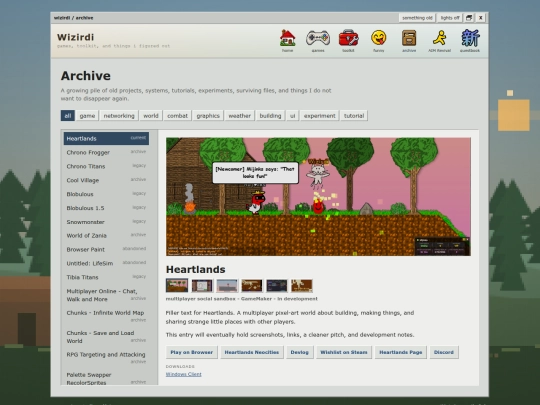Show the third Heartlands thumbnail
The width and height of the screenshot is (540, 405).
click(x=227, y=285)
